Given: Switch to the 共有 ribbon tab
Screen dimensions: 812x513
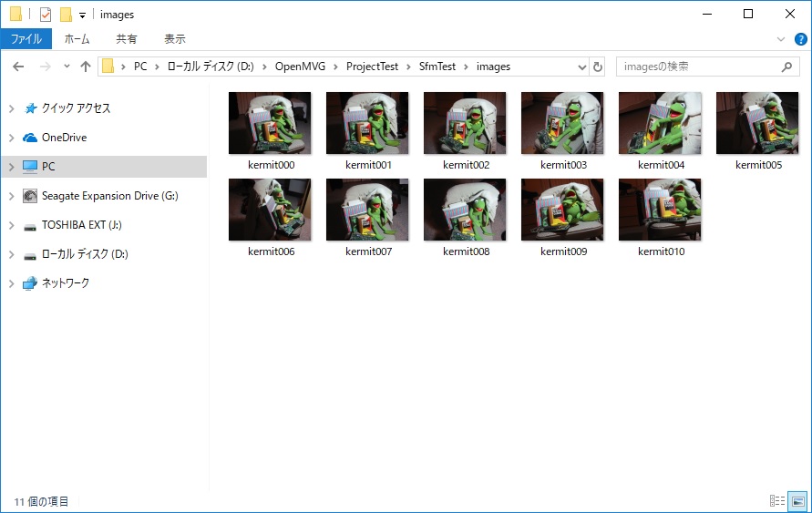Looking at the screenshot, I should point(127,39).
